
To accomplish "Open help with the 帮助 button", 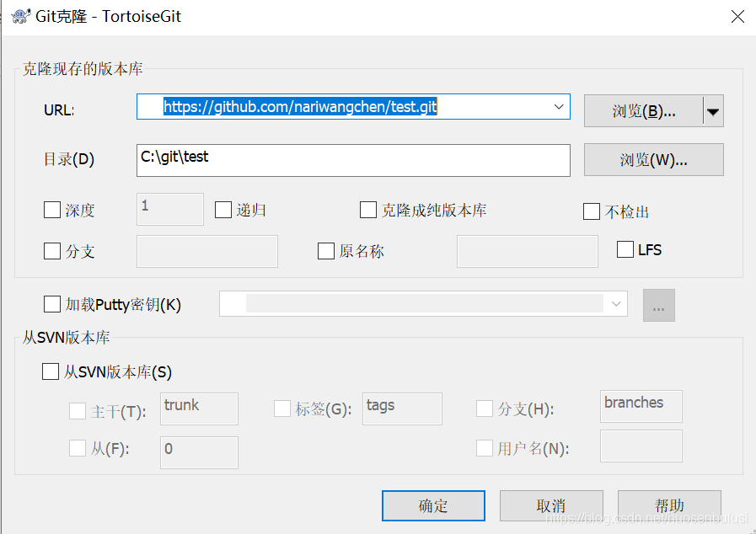I will 669,505.
